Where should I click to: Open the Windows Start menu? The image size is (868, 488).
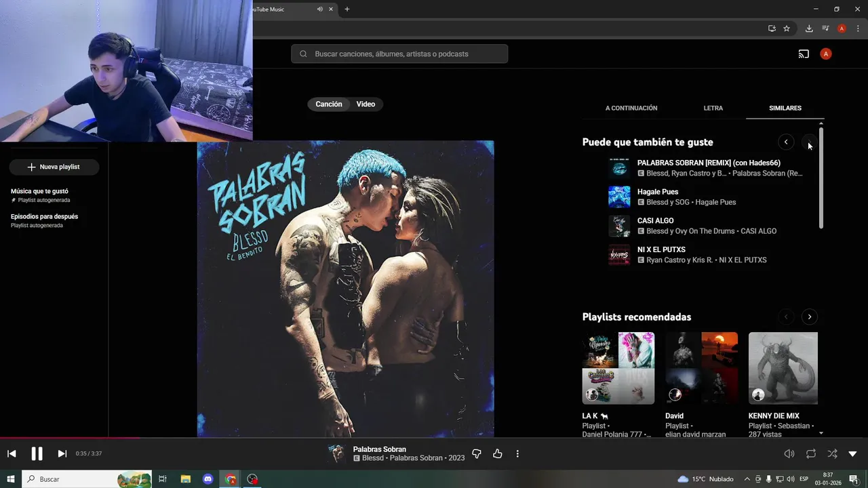(x=11, y=479)
